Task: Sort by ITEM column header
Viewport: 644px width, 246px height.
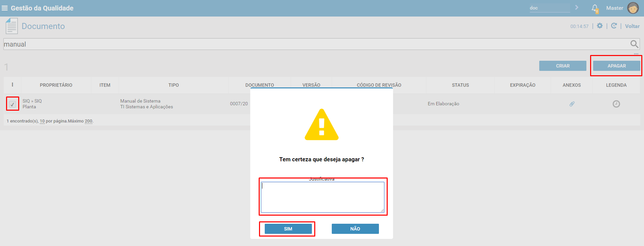Action: (105, 85)
